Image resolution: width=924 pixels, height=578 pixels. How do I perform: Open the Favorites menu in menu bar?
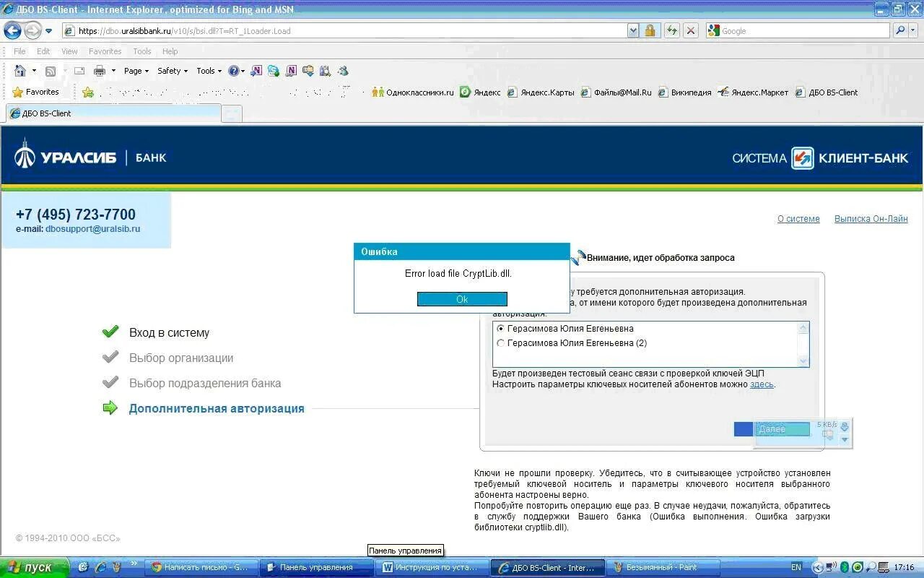[x=105, y=51]
